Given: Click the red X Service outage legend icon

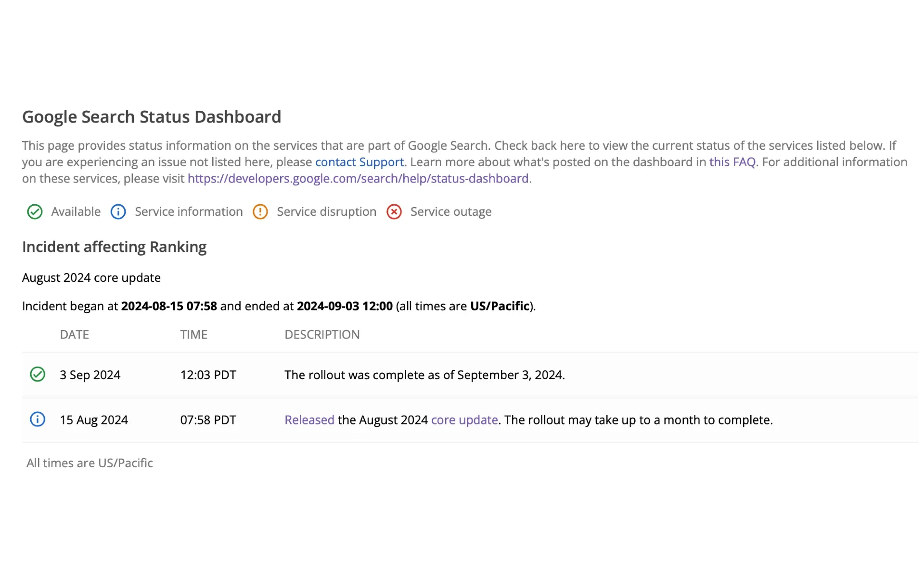Looking at the screenshot, I should click(x=395, y=212).
